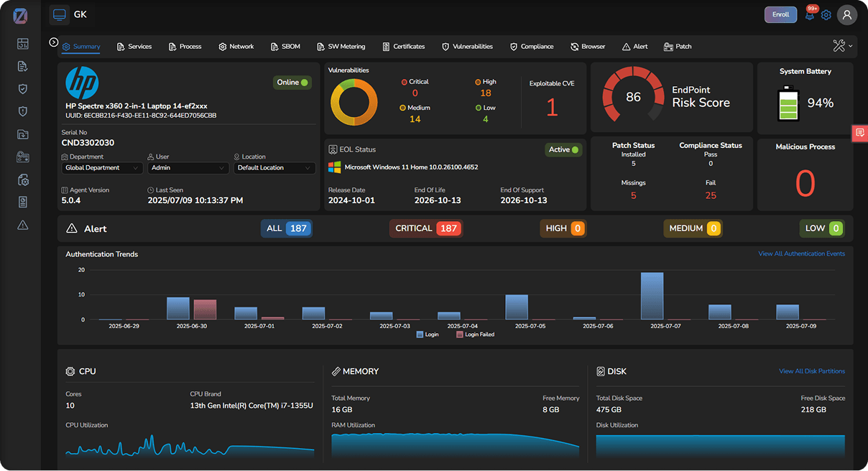Image resolution: width=868 pixels, height=471 pixels.
Task: Open the report document icon in sidebar
Action: 23,202
